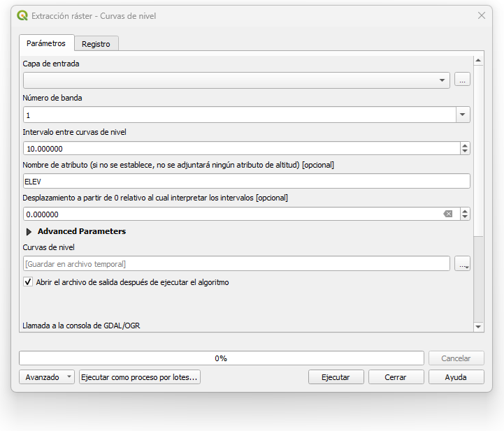This screenshot has height=431, width=504.
Task: Click the scrollbar up arrow in the parameters panel
Action: click(478, 60)
